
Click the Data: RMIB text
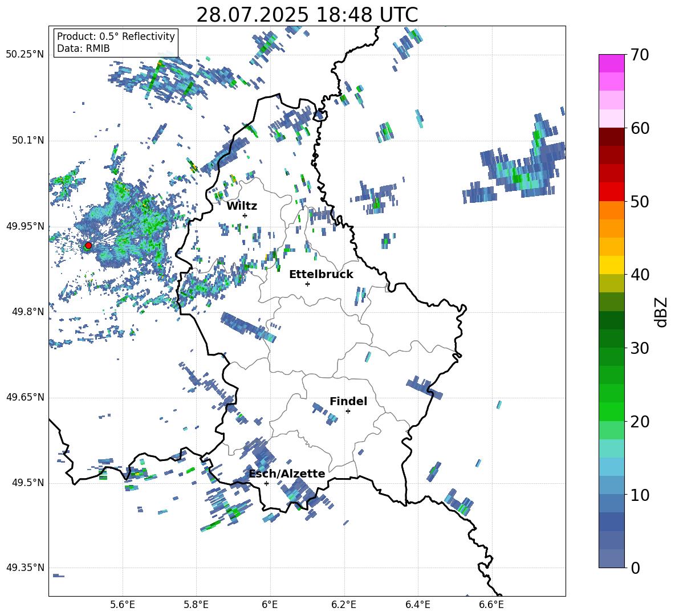coord(83,48)
